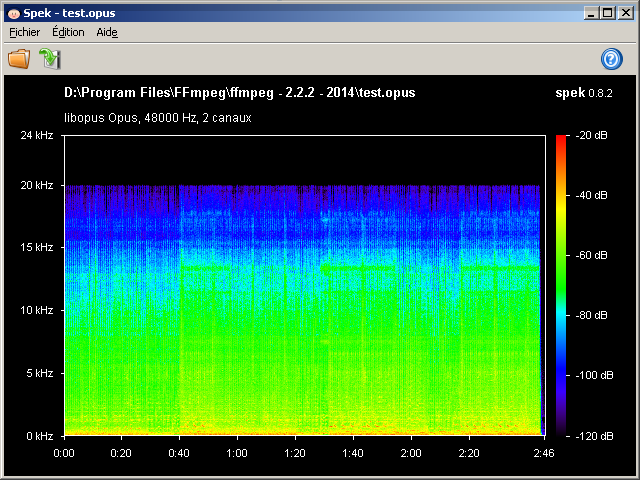Click the 0:40 time axis label

(179, 453)
